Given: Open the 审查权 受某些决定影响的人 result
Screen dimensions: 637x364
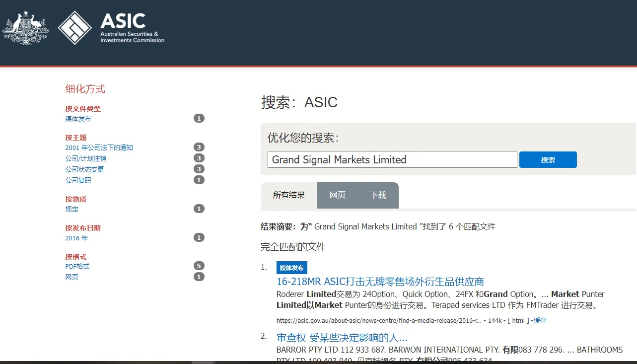Looking at the screenshot, I should click(342, 338).
